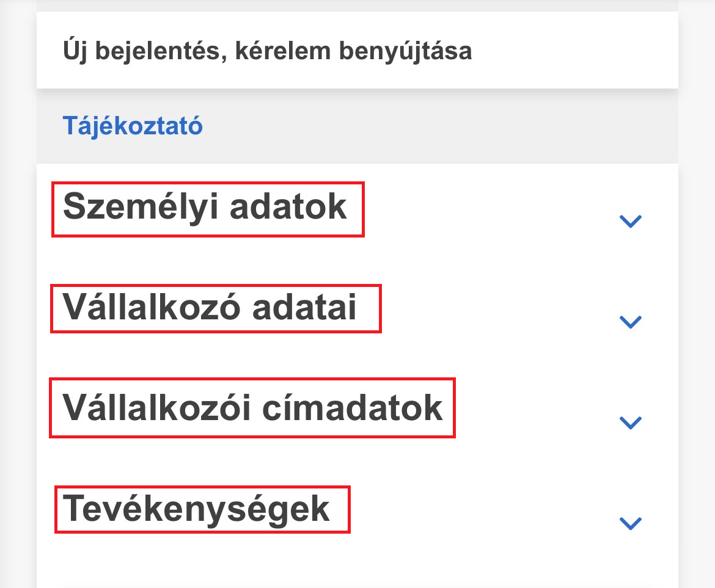Click the chevron beside Személyi adatok
Image resolution: width=715 pixels, height=588 pixels.
pos(630,221)
